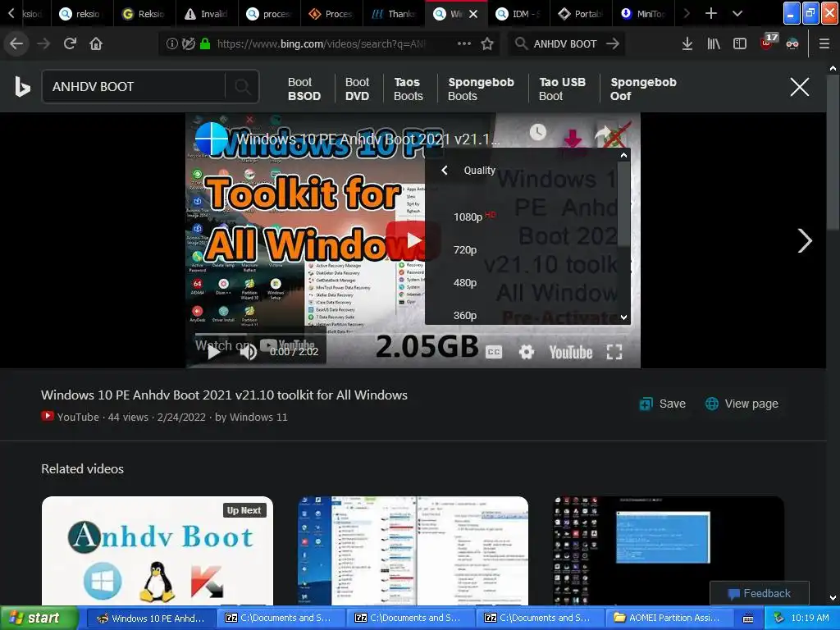The height and width of the screenshot is (630, 840).
Task: Click the browser Forward arrow
Action: [x=43, y=43]
